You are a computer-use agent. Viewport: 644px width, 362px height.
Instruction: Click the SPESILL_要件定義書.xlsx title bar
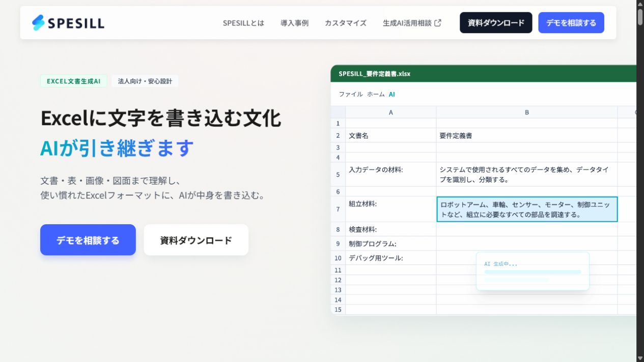(x=483, y=74)
